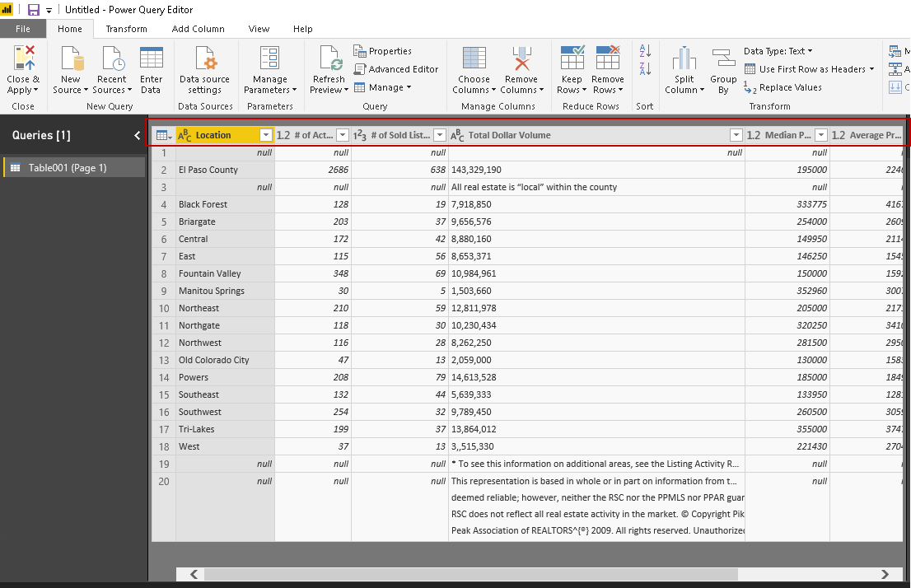Sort ascending using the A-Z icon
Image resolution: width=911 pixels, height=588 pixels.
(645, 51)
